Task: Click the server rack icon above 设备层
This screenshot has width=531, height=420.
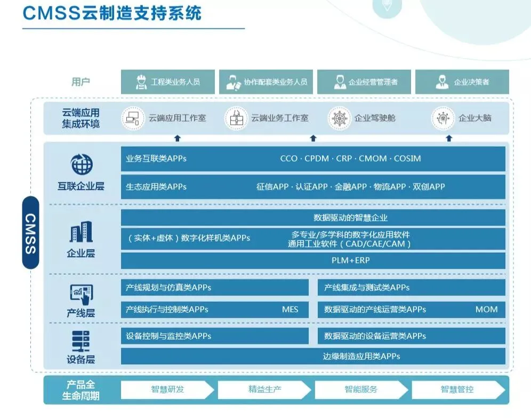Action: pos(81,341)
